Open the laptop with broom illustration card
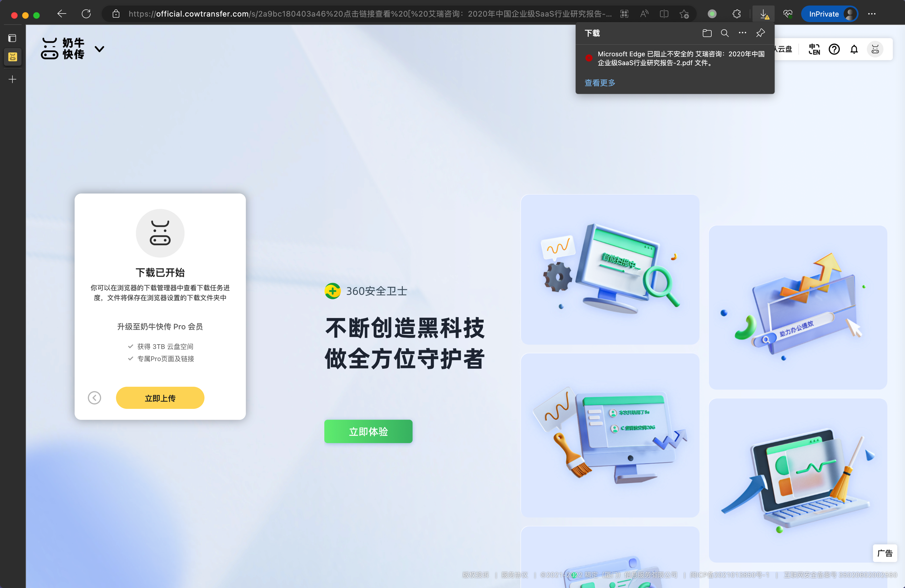This screenshot has width=905, height=588. (x=798, y=480)
